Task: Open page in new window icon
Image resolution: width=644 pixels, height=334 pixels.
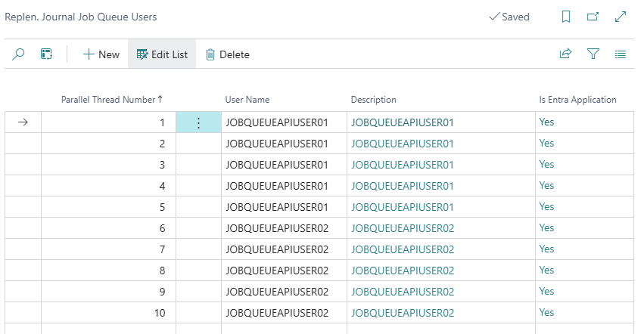Action: coord(593,17)
